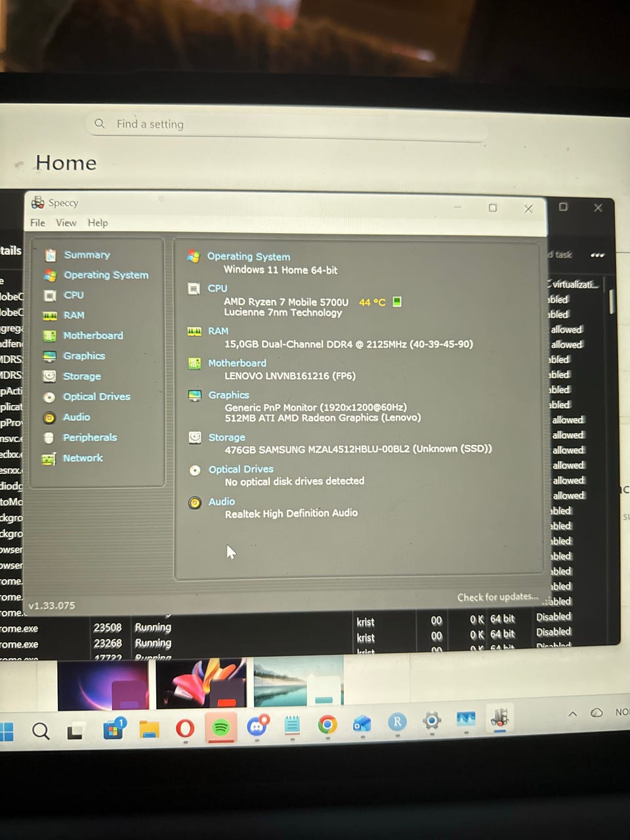The height and width of the screenshot is (840, 630).
Task: Click the Windows logo icon beside Operating System heading
Action: (x=194, y=256)
